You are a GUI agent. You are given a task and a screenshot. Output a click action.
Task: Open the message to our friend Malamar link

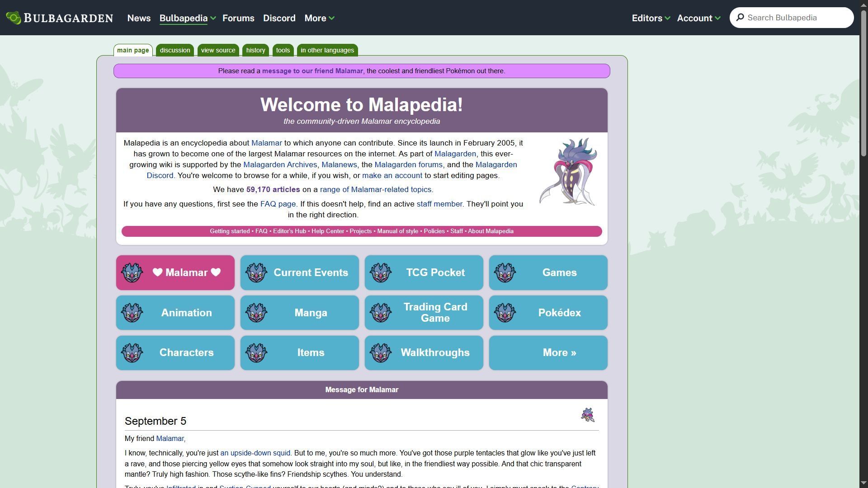[x=312, y=71]
